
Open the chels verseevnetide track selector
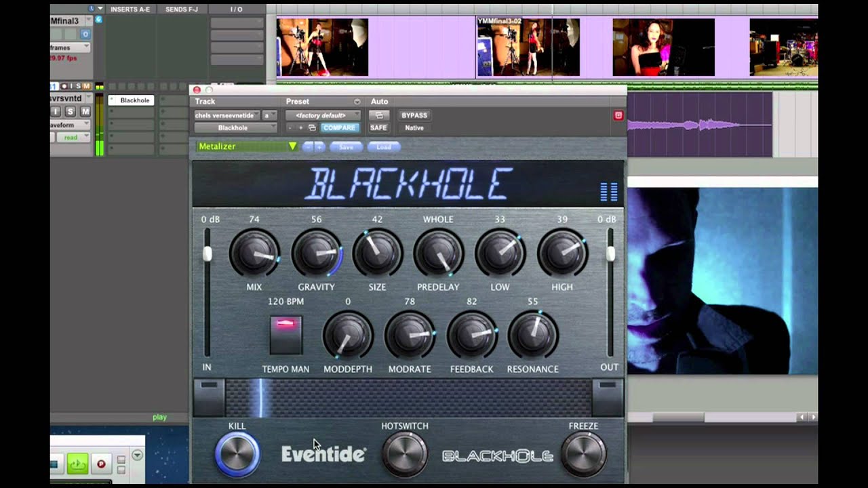228,115
